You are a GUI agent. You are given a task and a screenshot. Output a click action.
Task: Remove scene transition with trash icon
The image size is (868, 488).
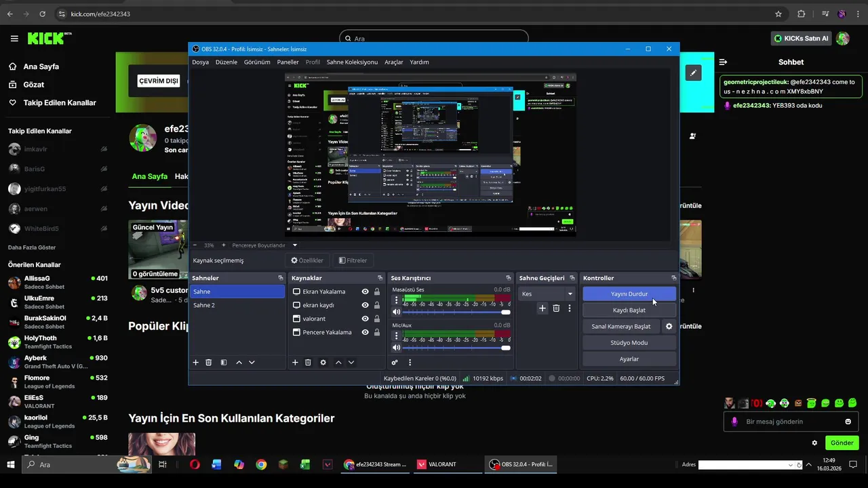click(x=556, y=308)
